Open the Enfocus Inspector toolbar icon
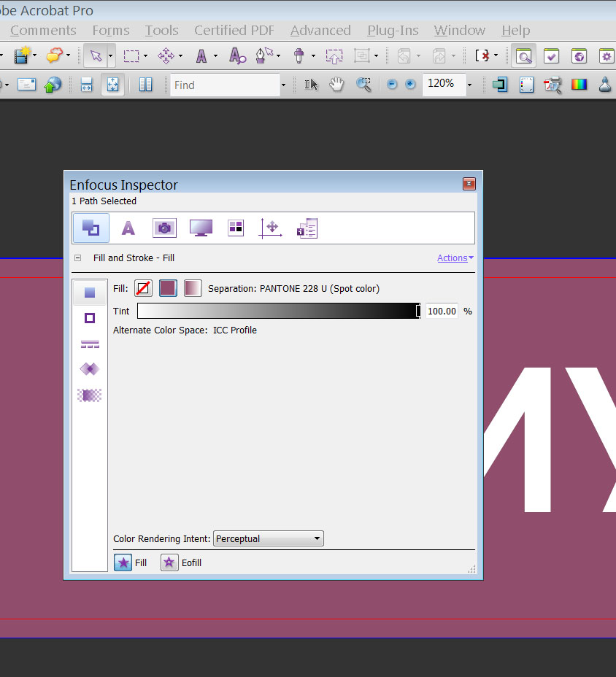Viewport: 616px width, 677px height. point(523,55)
